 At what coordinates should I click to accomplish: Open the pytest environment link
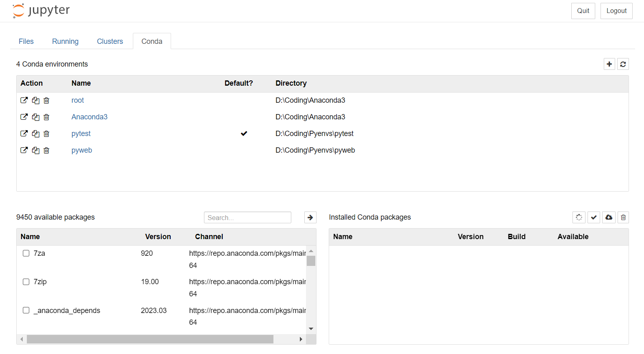pyautogui.click(x=81, y=134)
